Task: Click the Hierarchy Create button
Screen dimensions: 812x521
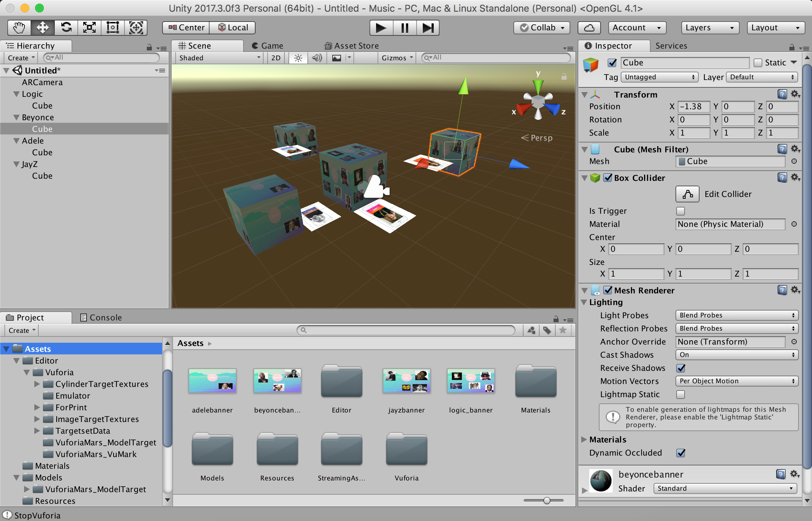Action: (21, 58)
